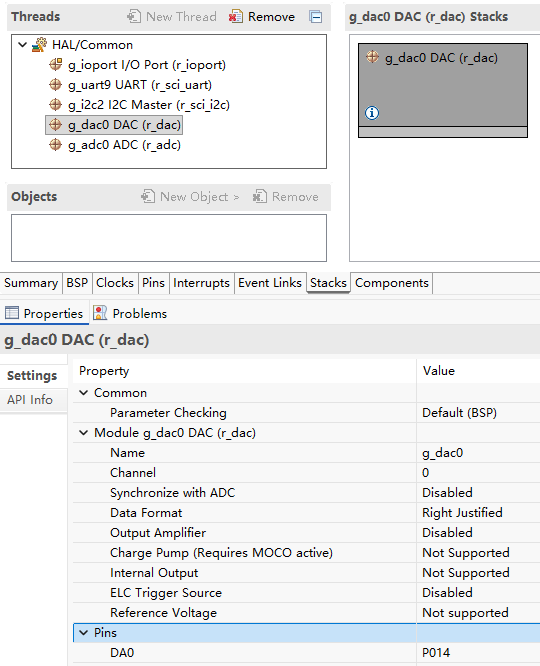Select g_dac0 DAC stack block

(443, 90)
